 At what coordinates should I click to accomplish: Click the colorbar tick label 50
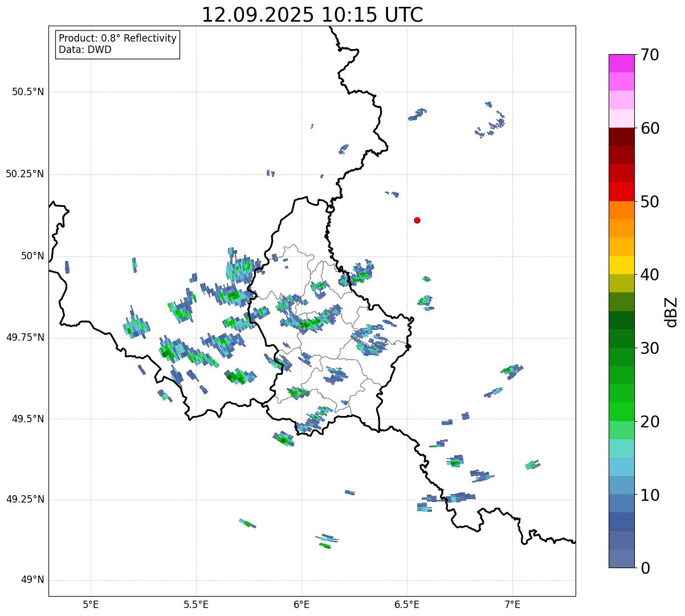(x=650, y=202)
